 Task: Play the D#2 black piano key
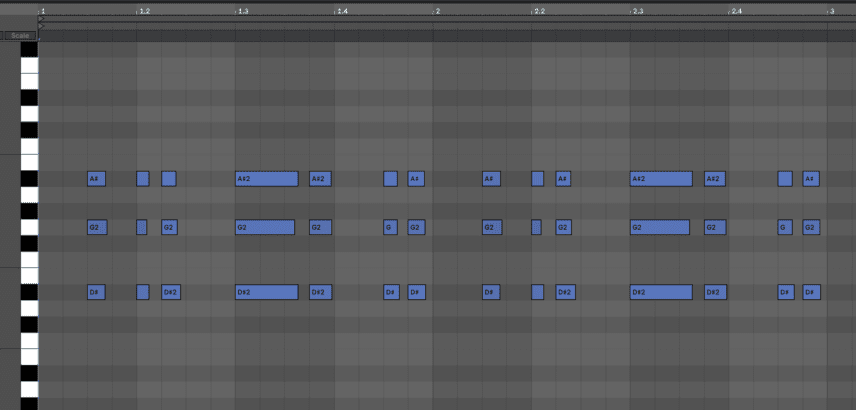29,292
